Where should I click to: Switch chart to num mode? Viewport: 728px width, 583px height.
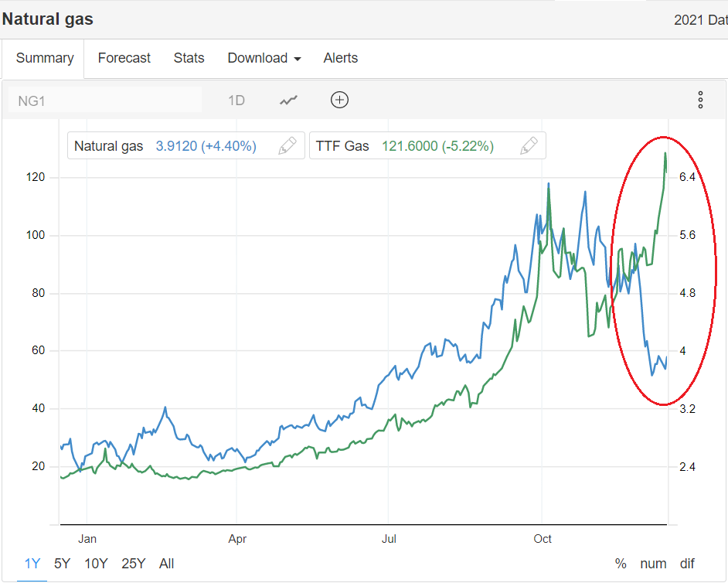click(654, 564)
